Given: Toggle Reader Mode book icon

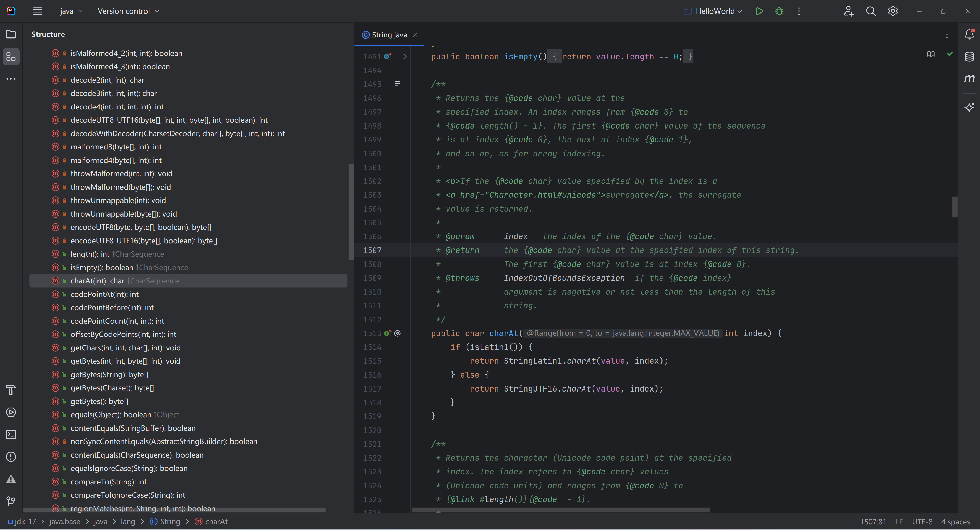Looking at the screenshot, I should click(930, 54).
